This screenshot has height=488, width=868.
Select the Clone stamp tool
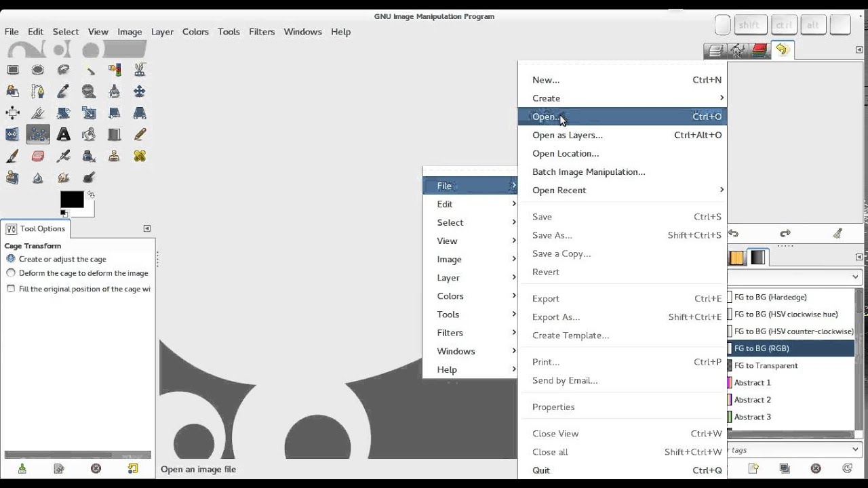click(114, 156)
